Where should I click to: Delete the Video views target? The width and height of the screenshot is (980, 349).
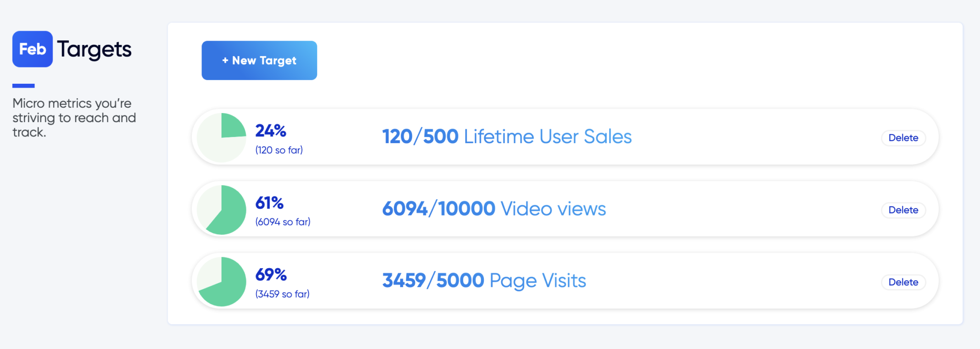903,210
